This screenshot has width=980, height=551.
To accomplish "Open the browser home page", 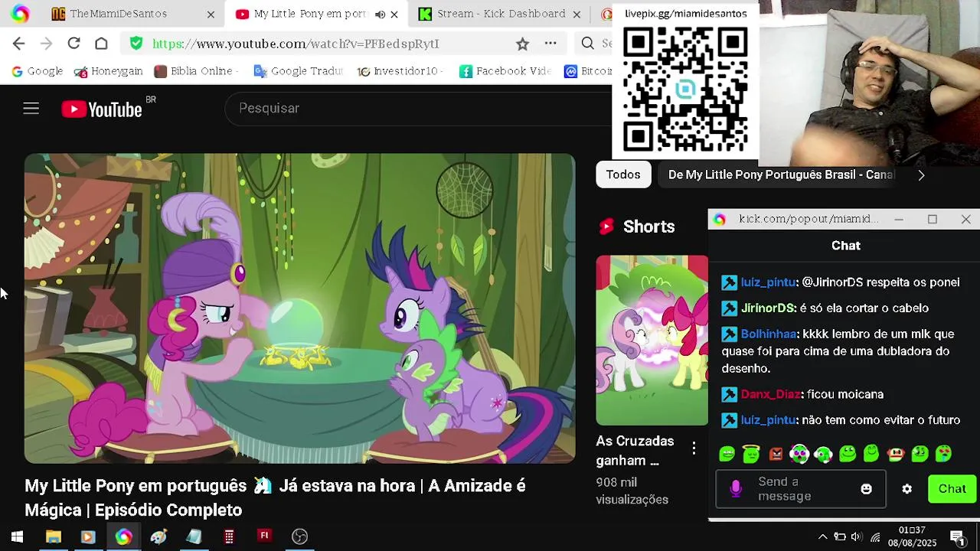I will (x=101, y=44).
